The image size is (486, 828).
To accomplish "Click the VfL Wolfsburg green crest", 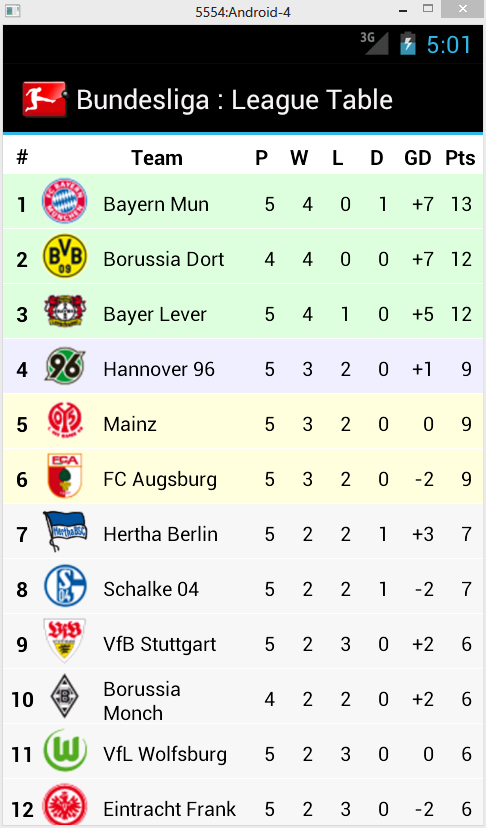I will pyautogui.click(x=64, y=750).
